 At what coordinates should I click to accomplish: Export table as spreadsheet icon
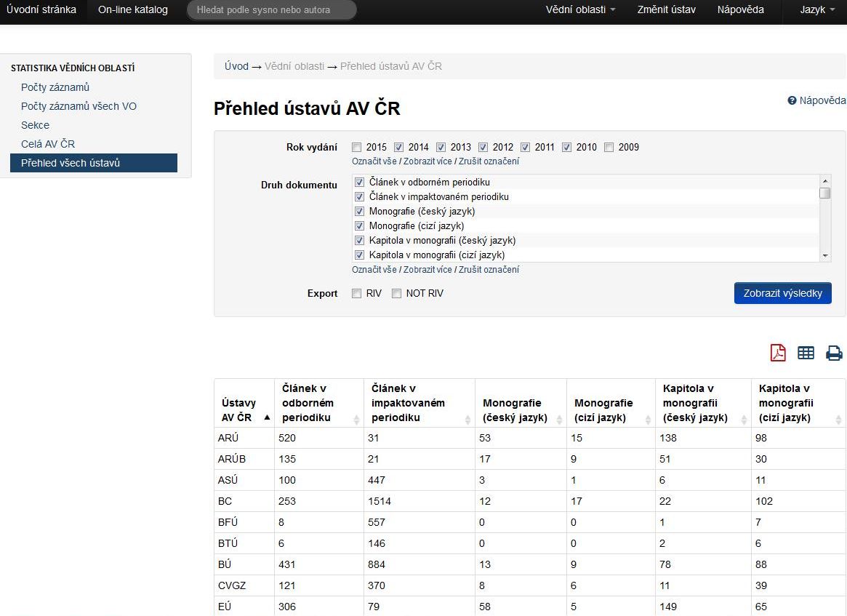click(x=806, y=353)
